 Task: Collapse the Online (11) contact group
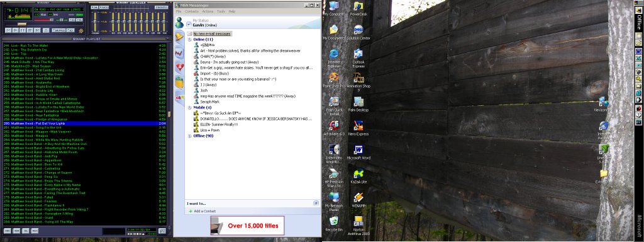(x=190, y=40)
